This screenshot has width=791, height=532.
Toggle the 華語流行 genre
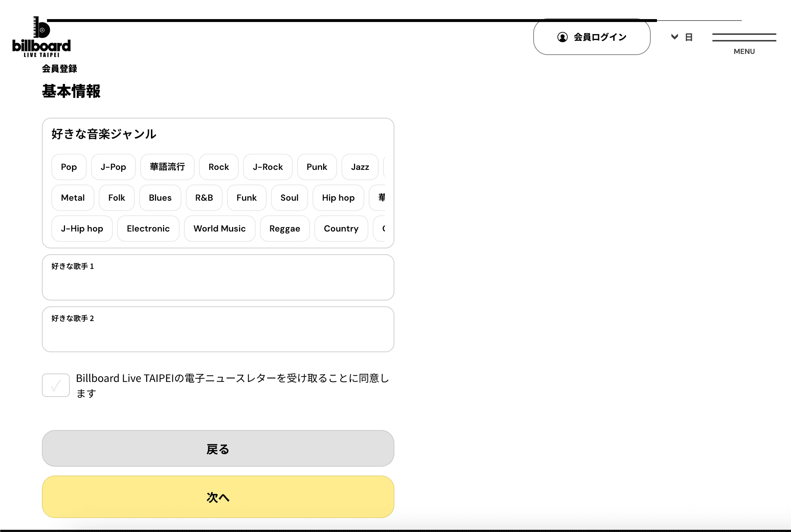coord(167,167)
